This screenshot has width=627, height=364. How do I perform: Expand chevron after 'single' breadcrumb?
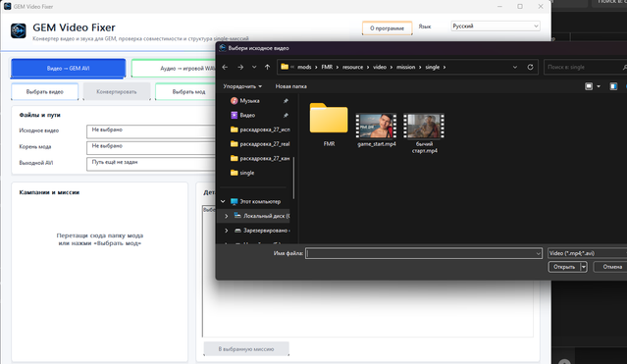pyautogui.click(x=444, y=67)
